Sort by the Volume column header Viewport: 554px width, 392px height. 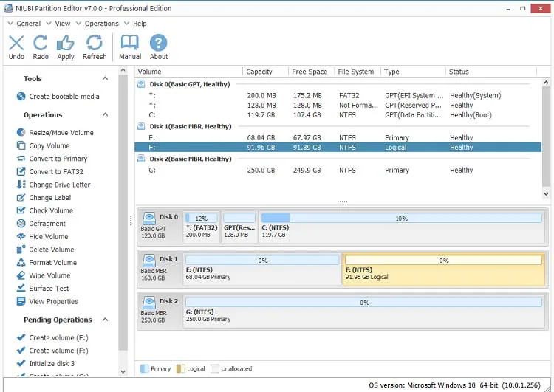tap(188, 72)
